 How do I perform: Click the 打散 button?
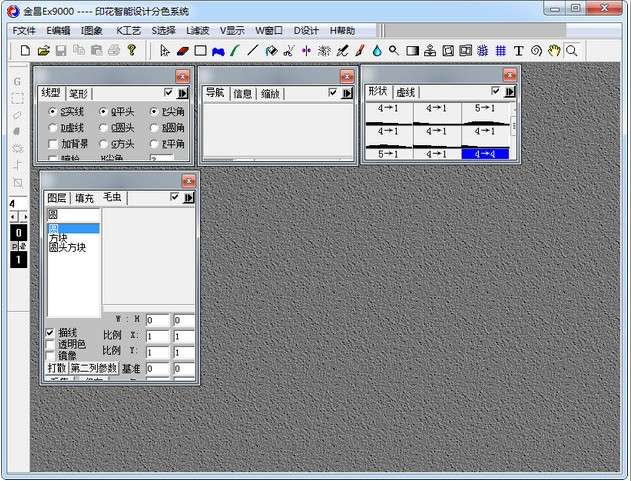click(x=57, y=368)
